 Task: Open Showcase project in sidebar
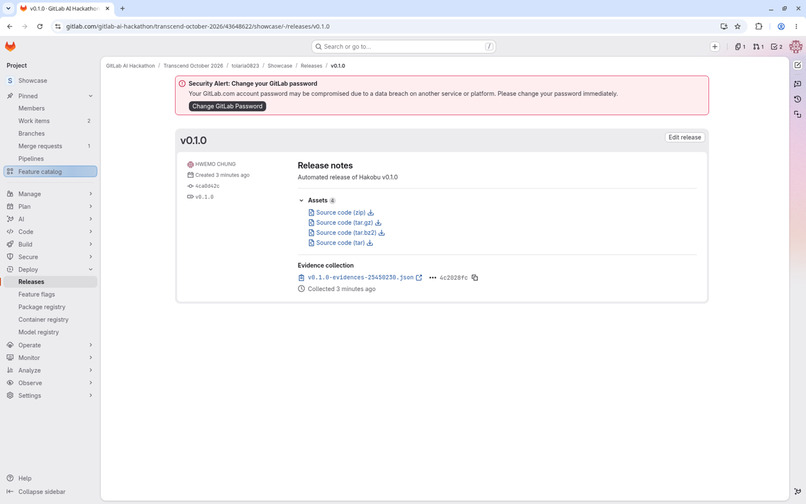(x=50, y=81)
